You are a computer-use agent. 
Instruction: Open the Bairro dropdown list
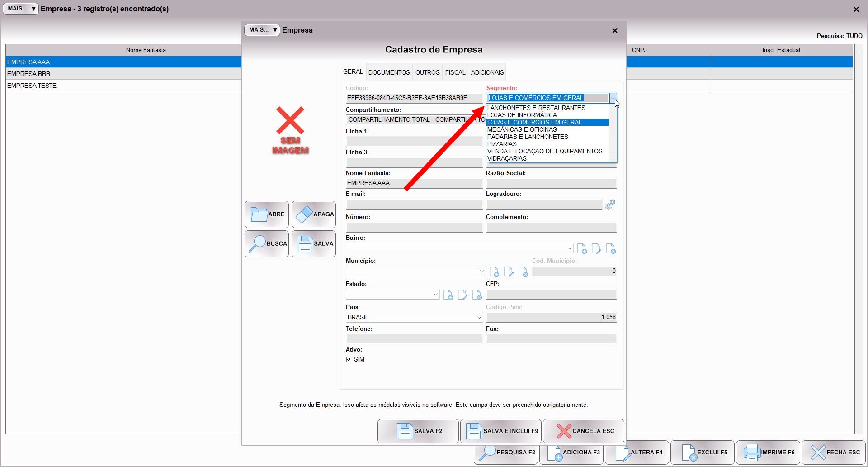pyautogui.click(x=569, y=248)
